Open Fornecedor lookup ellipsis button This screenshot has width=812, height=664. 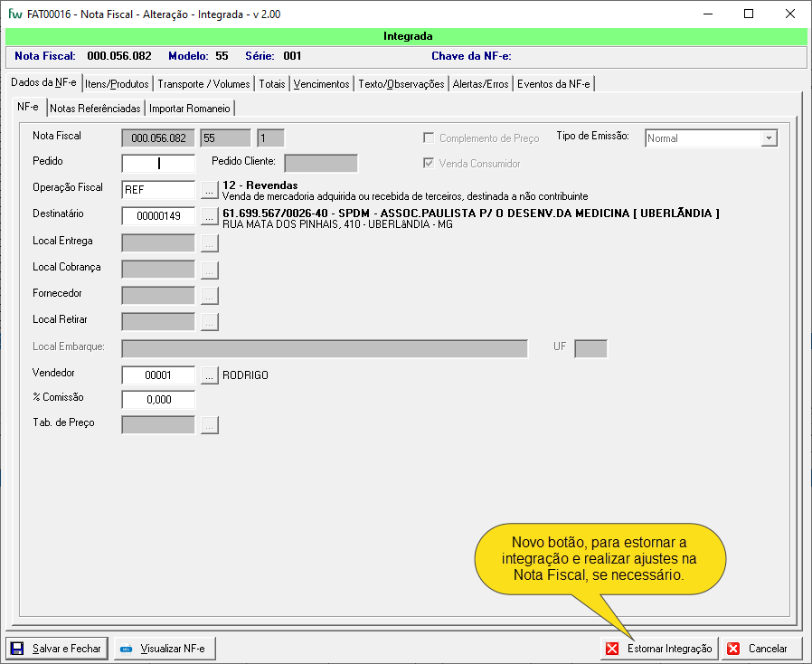coord(209,295)
